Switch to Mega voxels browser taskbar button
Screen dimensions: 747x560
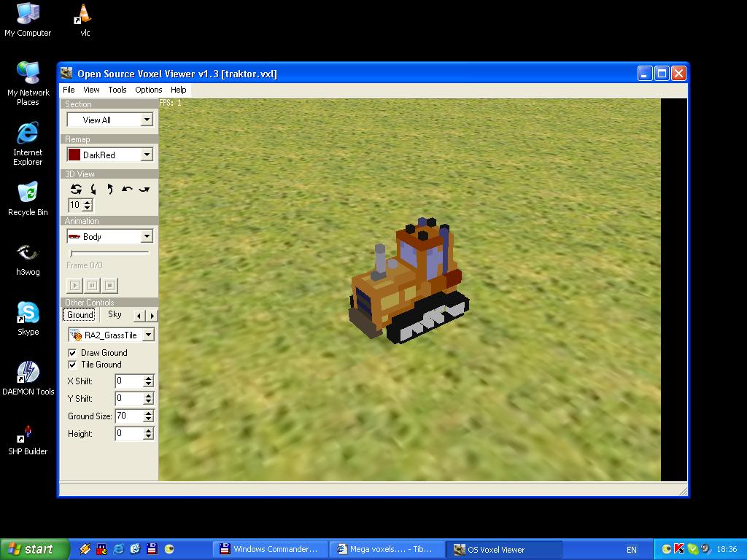pyautogui.click(x=387, y=549)
